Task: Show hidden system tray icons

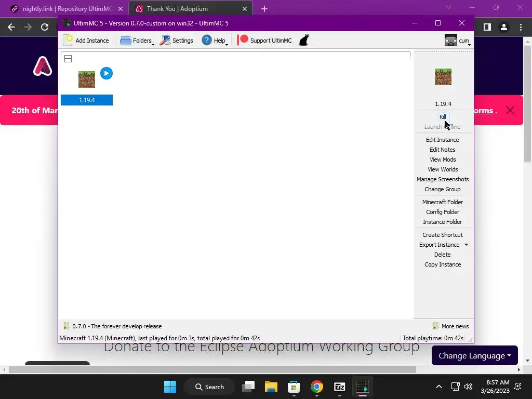Action: (x=438, y=387)
